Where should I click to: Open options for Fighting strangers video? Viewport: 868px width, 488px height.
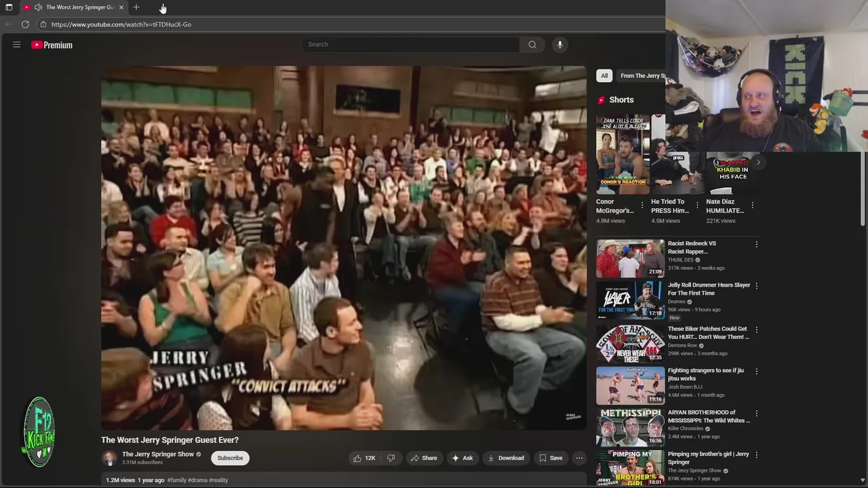click(757, 371)
